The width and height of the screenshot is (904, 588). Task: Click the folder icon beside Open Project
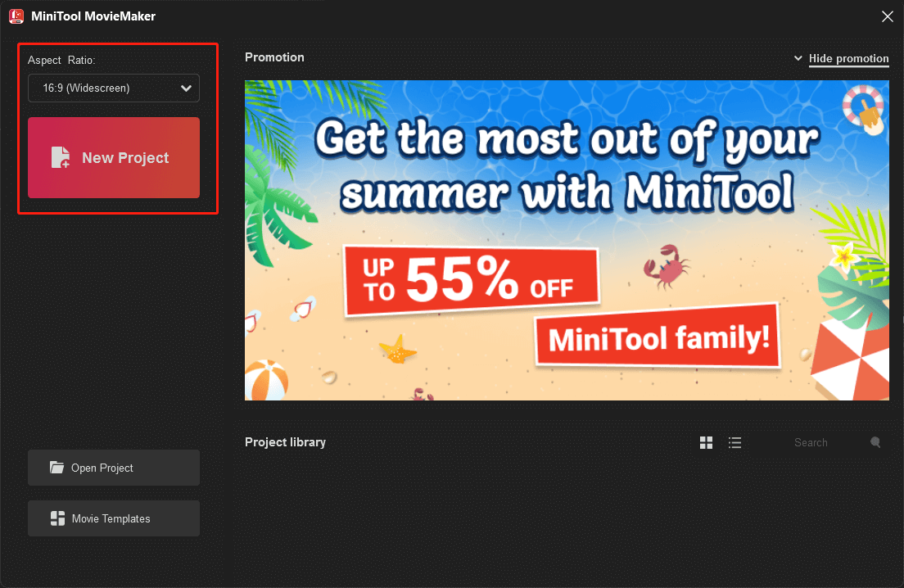coord(56,468)
